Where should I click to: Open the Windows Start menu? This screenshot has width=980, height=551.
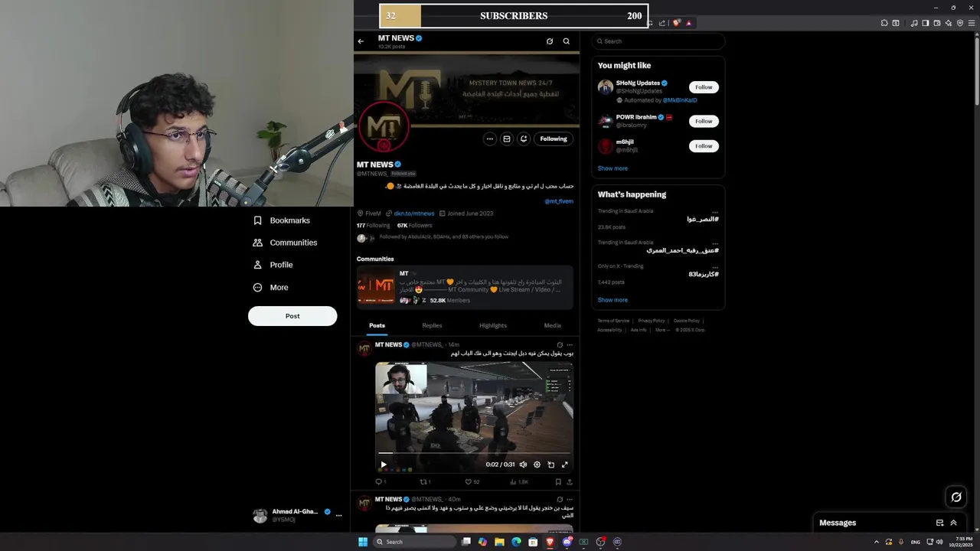[x=363, y=542]
